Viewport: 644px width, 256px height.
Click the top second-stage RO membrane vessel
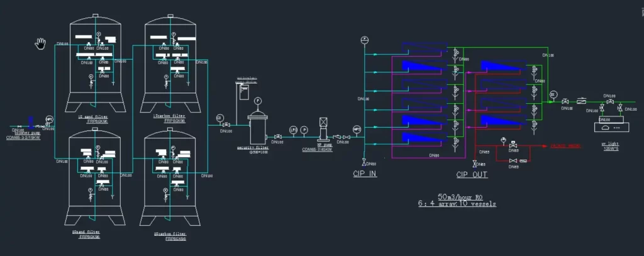tap(502, 66)
